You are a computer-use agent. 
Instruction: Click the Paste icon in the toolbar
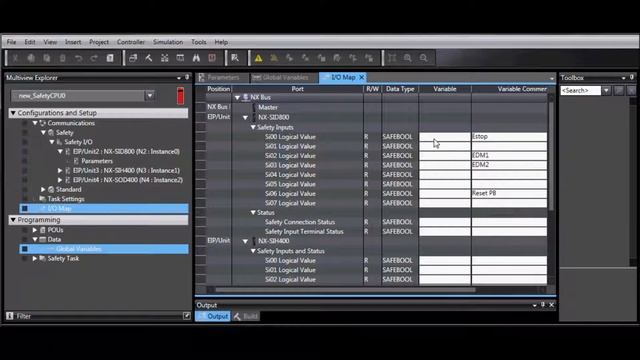coord(47,58)
